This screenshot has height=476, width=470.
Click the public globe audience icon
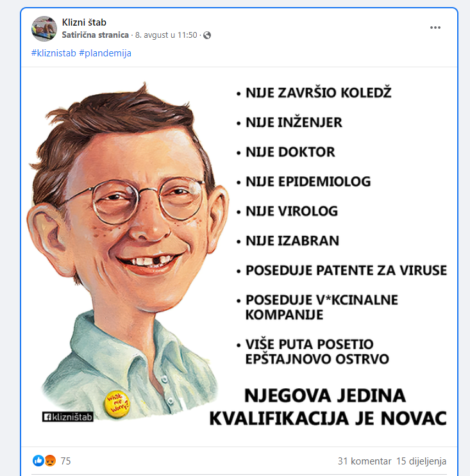click(x=207, y=35)
